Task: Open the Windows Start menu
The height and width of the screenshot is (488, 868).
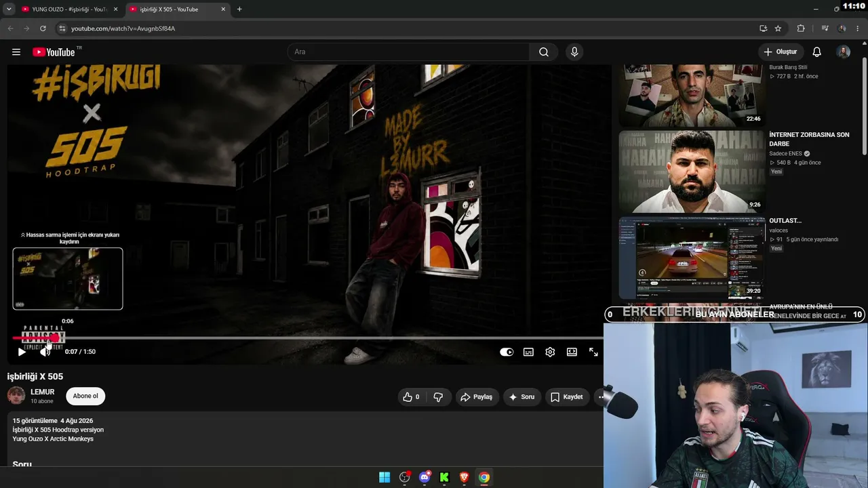Action: click(x=384, y=477)
